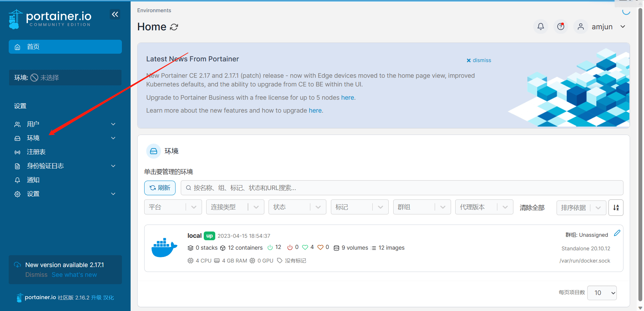Screen dimensions: 644x311
Task: Click See what's new link
Action: pyautogui.click(x=74, y=275)
